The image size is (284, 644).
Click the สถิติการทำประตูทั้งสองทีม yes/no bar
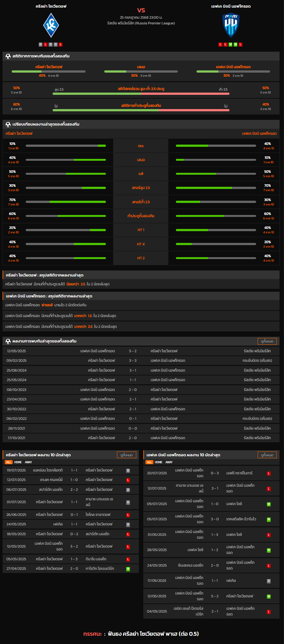pyautogui.click(x=141, y=110)
